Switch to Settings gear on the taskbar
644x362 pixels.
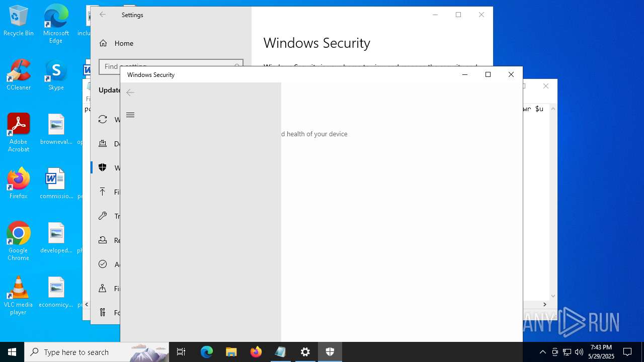click(x=305, y=352)
